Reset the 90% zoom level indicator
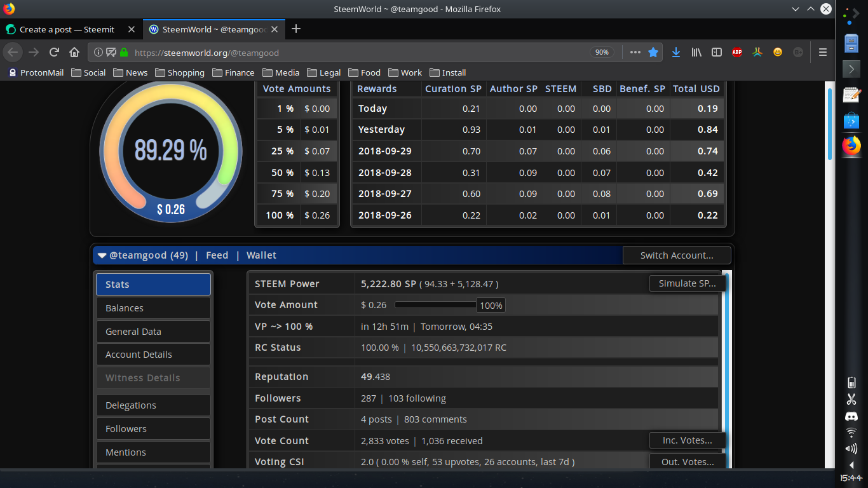Viewport: 868px width, 488px height. pyautogui.click(x=602, y=53)
